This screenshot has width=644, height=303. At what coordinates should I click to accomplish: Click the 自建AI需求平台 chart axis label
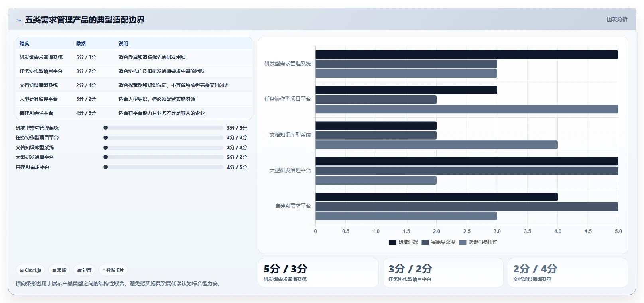click(293, 206)
